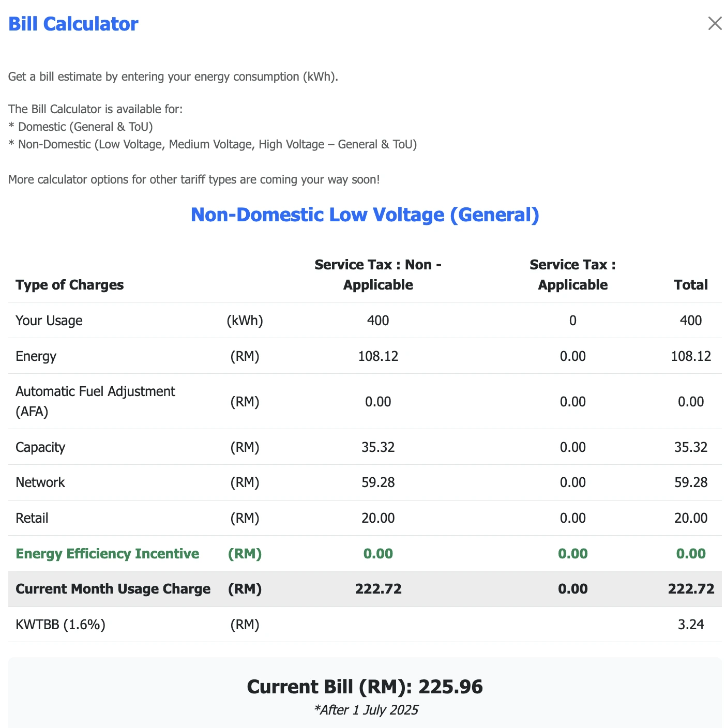Click the Current Bill (RM): 225.96 text

[365, 687]
